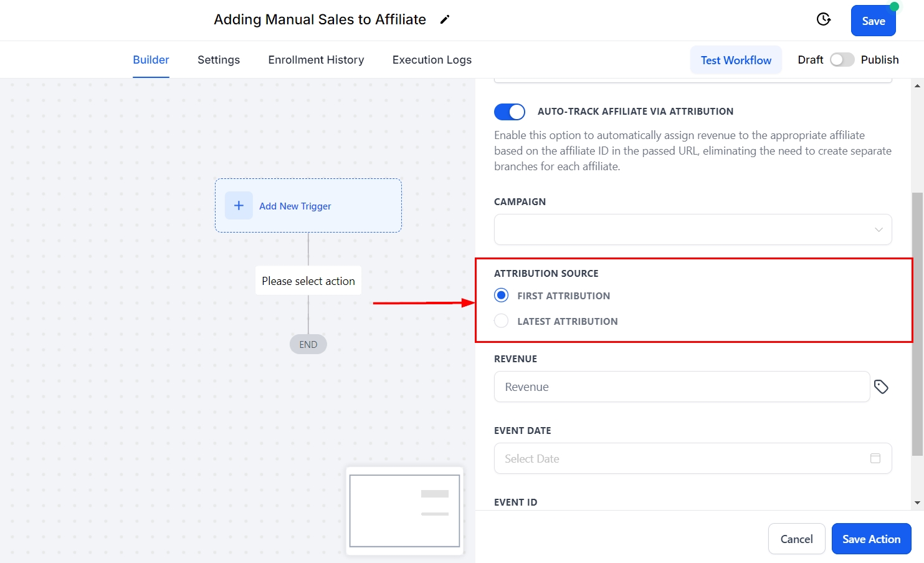This screenshot has height=563, width=924.
Task: Click the scrollbar up arrow
Action: pyautogui.click(x=917, y=86)
